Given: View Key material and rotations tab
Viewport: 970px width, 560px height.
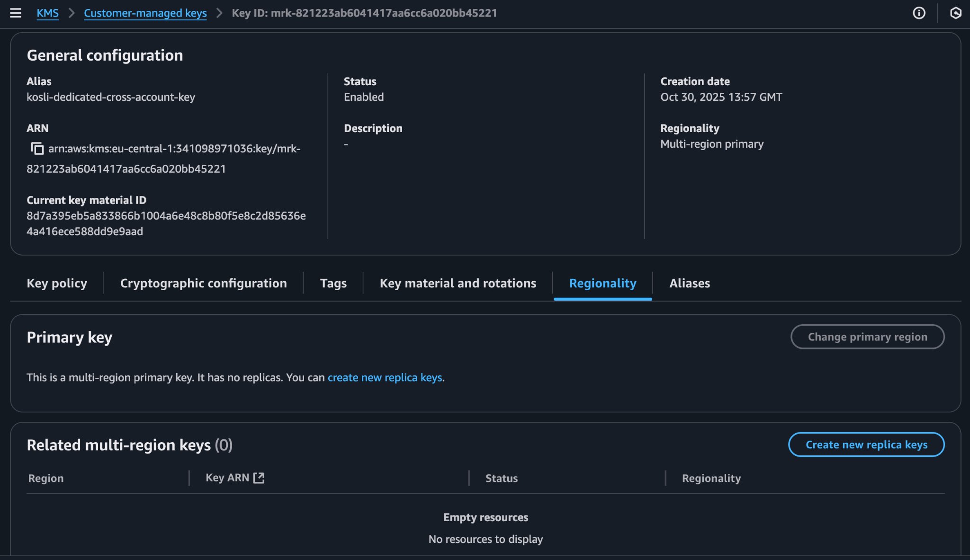Looking at the screenshot, I should [458, 283].
